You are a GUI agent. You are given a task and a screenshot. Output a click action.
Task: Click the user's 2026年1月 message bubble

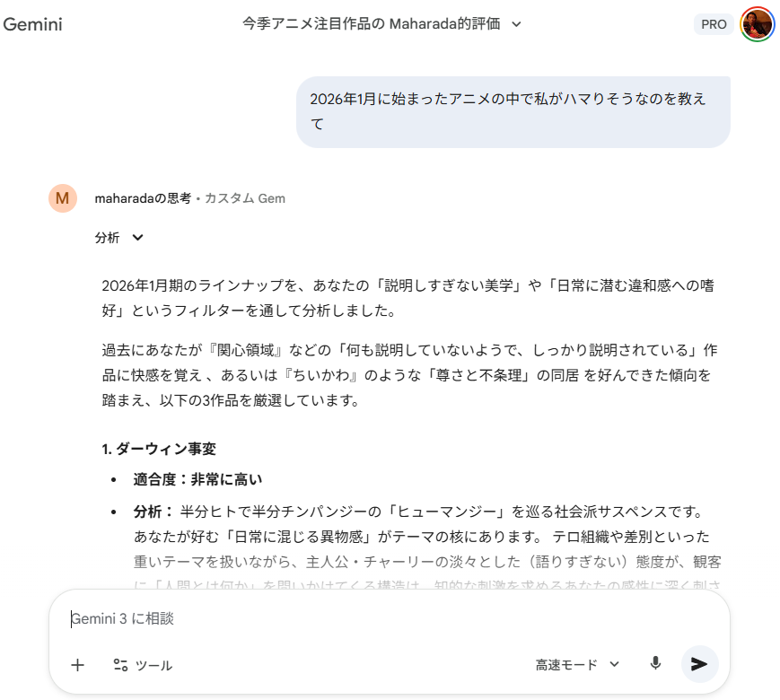point(513,111)
